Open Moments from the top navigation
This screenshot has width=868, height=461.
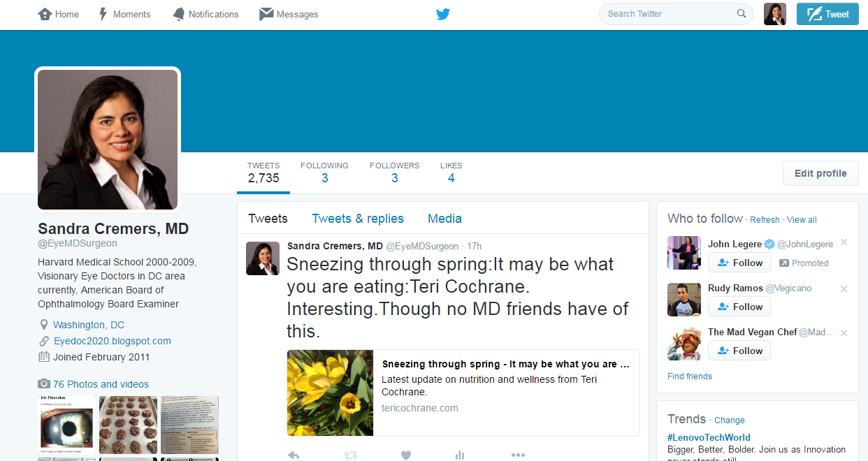pyautogui.click(x=124, y=14)
